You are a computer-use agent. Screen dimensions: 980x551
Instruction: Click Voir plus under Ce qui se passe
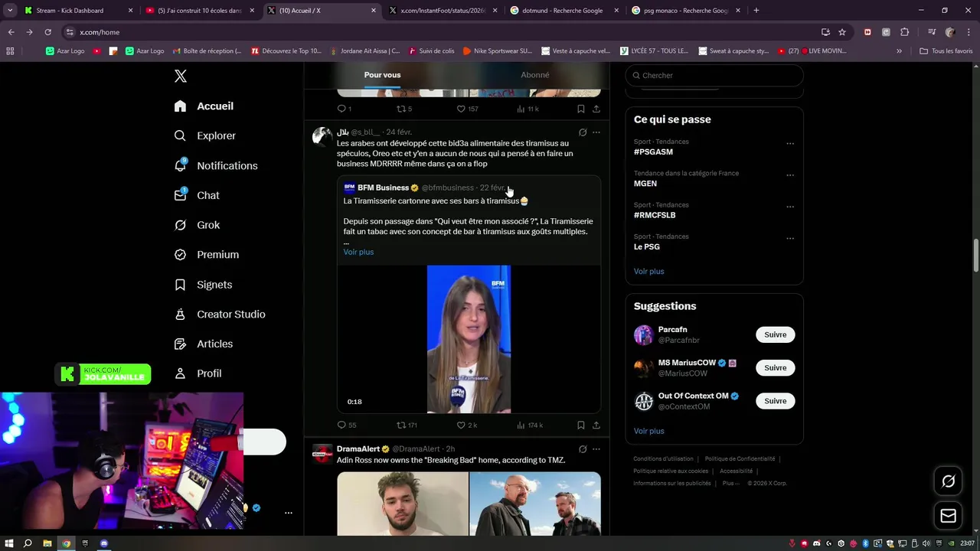tap(648, 272)
